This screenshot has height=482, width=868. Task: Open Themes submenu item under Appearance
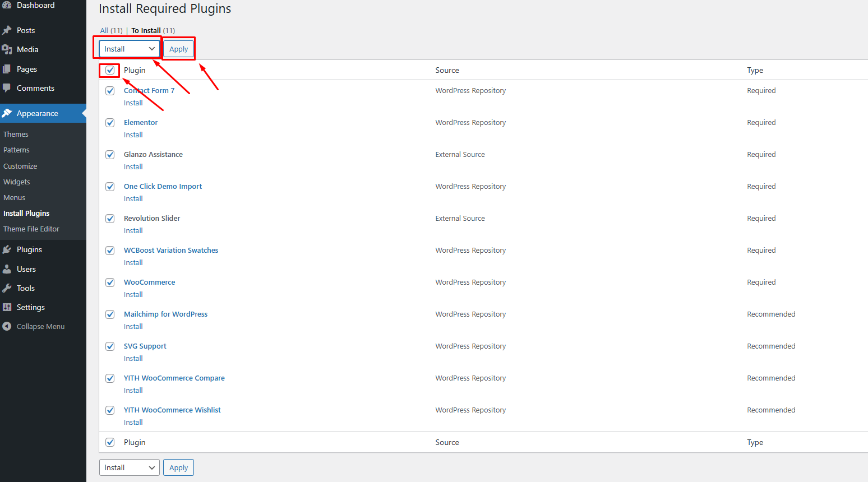16,134
